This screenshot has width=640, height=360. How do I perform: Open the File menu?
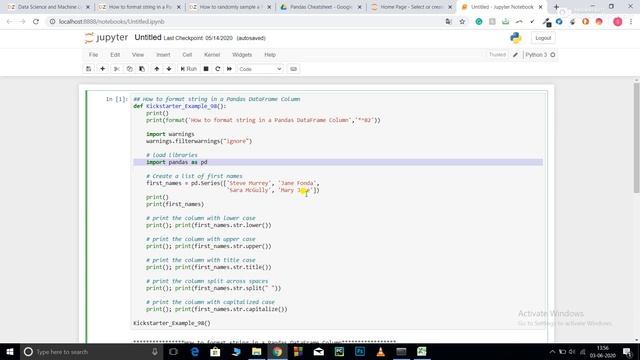[93, 55]
